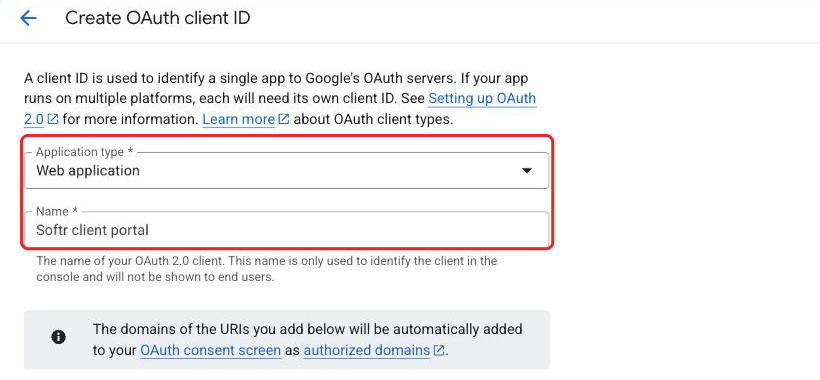820x380 pixels.
Task: Open the Application type dropdown
Action: [x=286, y=170]
